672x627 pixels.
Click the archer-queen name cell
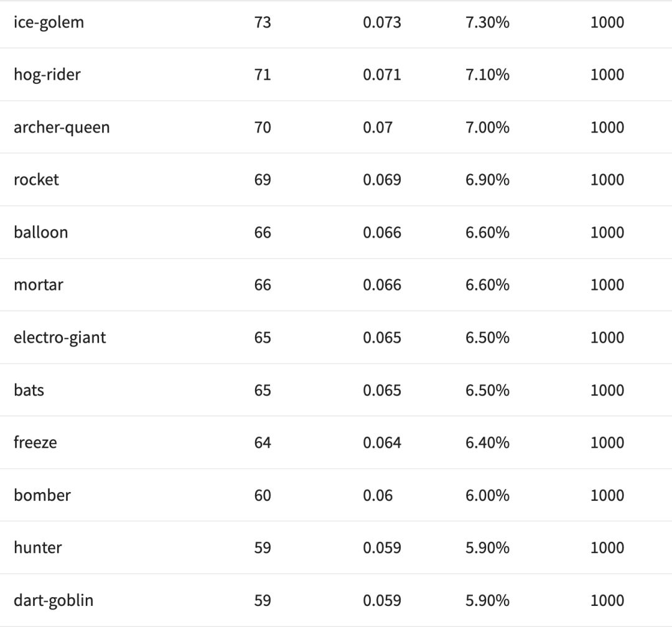tap(62, 127)
